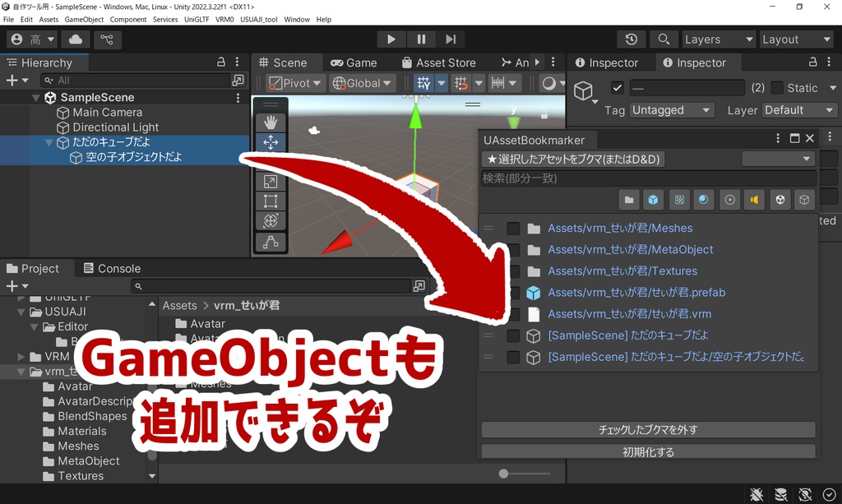Filter bookmarks by folder assets
The image size is (842, 504).
627,199
